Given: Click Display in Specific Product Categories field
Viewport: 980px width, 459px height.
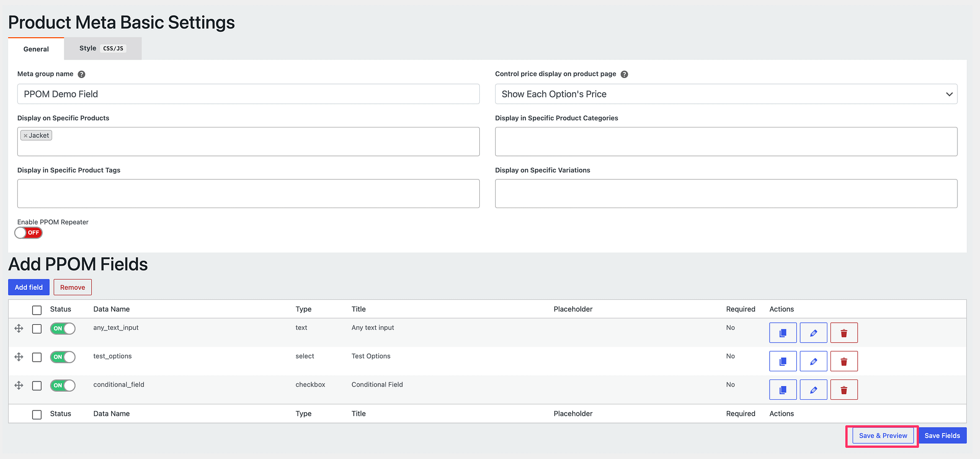Looking at the screenshot, I should [x=726, y=142].
